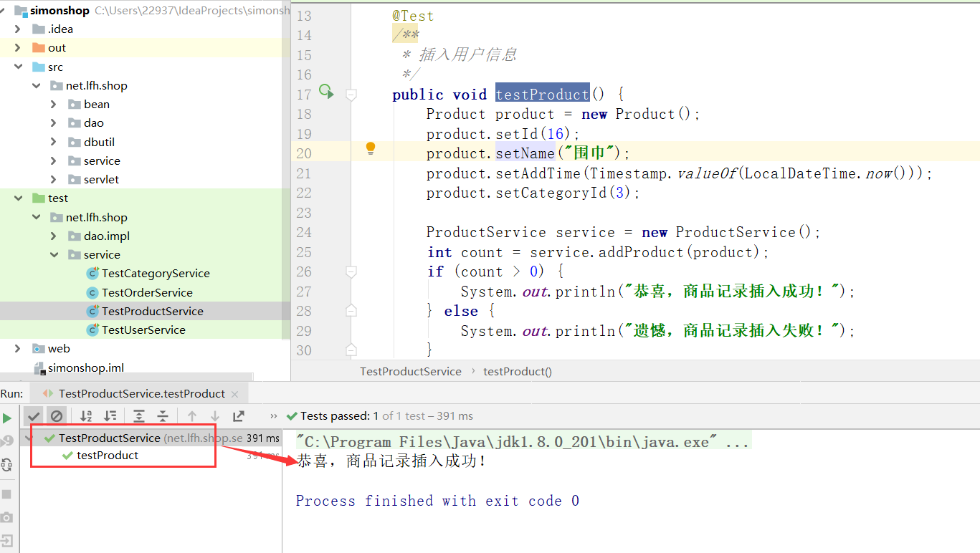Show more run toolbar options chevron
The width and height of the screenshot is (980, 553).
click(x=273, y=416)
